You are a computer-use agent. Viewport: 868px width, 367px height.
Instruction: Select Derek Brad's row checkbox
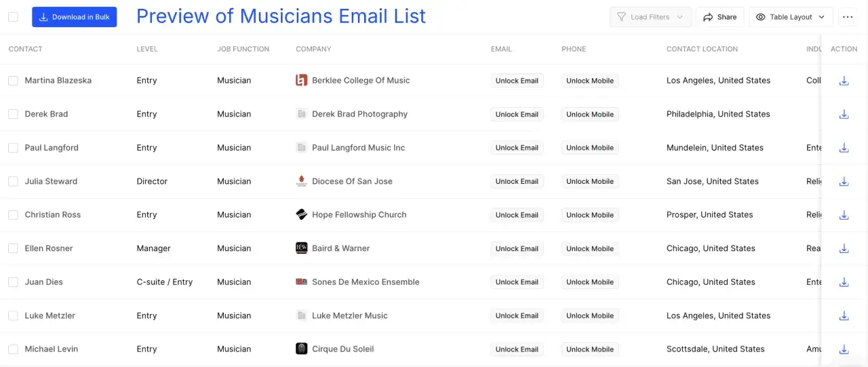tap(13, 114)
